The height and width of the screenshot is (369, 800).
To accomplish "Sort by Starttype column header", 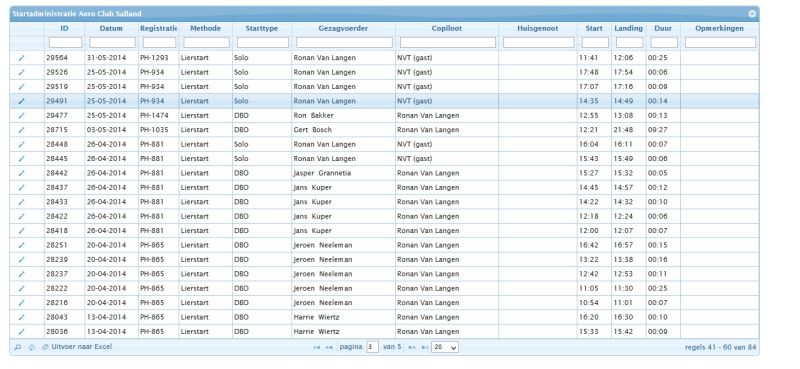I will tap(262, 29).
